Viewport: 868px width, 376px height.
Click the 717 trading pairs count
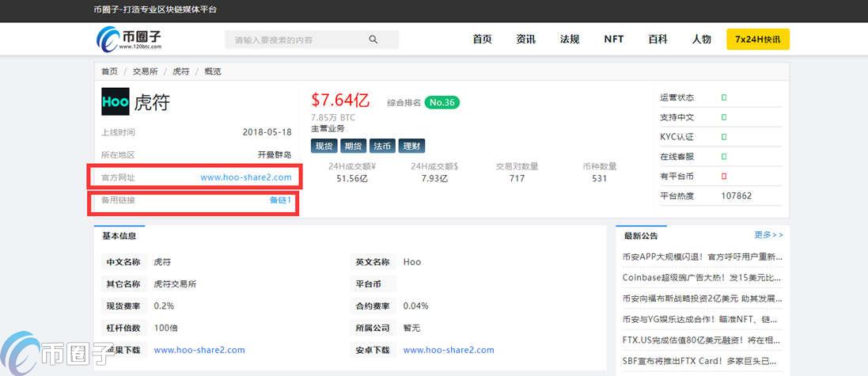pyautogui.click(x=517, y=178)
